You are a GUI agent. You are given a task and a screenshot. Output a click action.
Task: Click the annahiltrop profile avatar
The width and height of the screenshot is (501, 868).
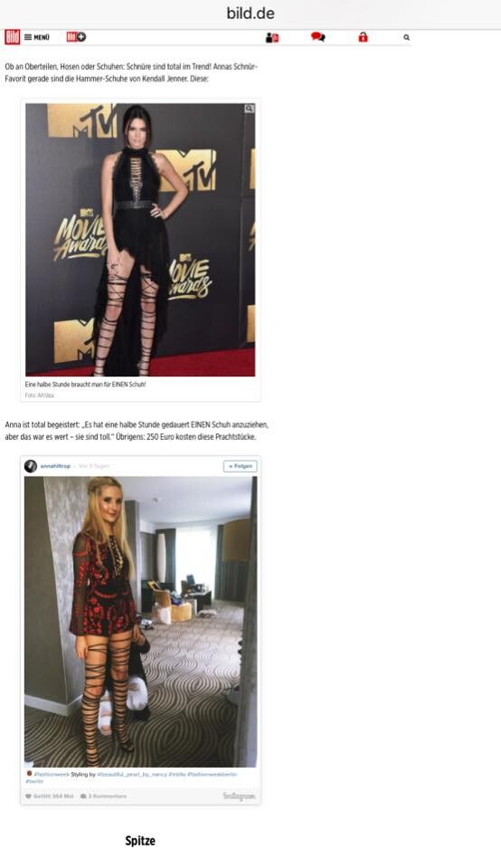pyautogui.click(x=31, y=466)
